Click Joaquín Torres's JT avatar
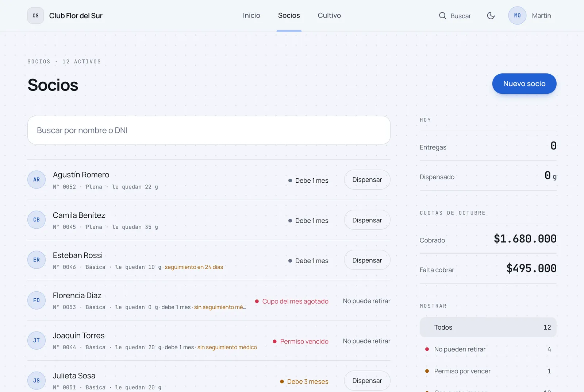Viewport: 584px width, 392px height. pos(36,341)
